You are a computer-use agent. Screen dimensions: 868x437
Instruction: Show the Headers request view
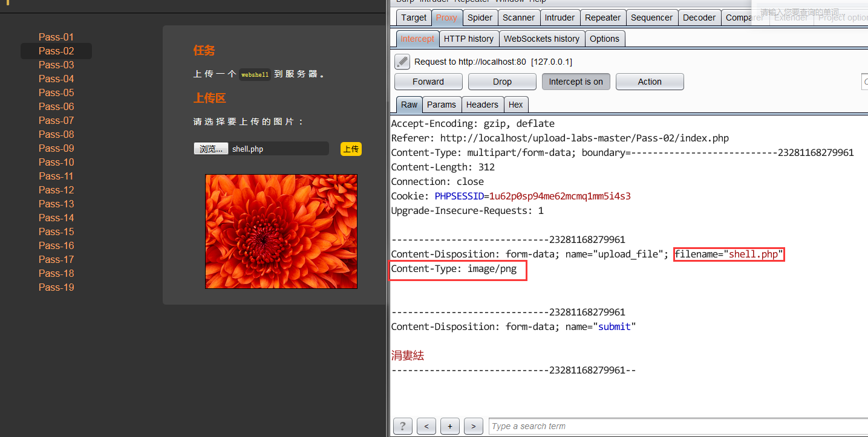click(x=482, y=105)
